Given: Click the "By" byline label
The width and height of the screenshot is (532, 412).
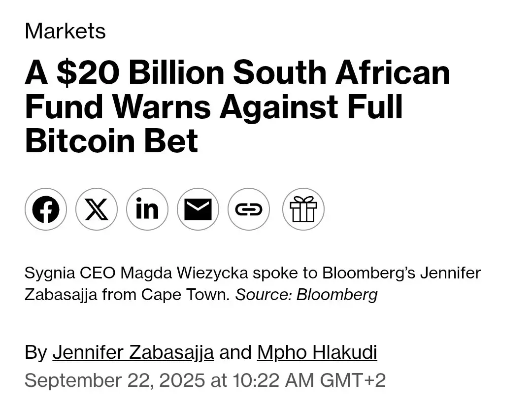Looking at the screenshot, I should coord(35,352).
